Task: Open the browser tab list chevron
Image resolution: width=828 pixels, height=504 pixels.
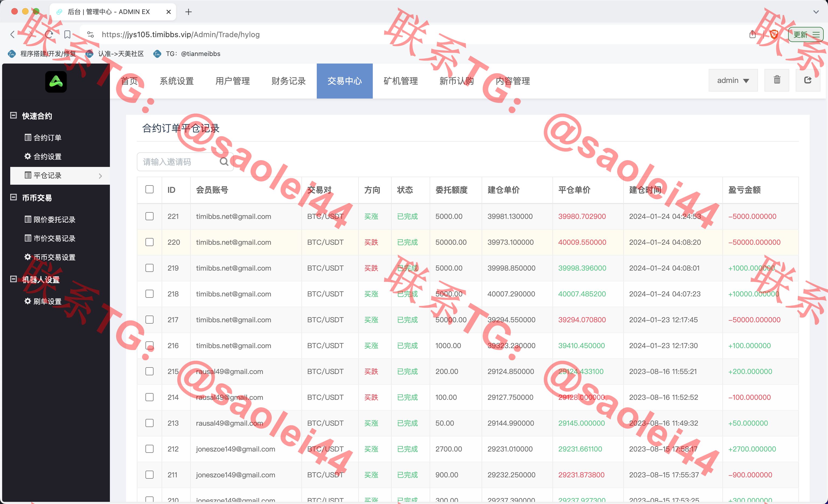Action: tap(816, 12)
